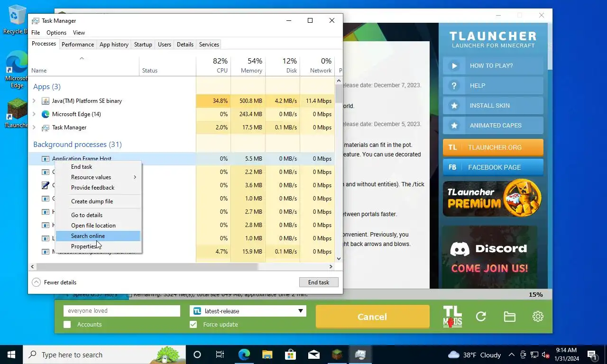Sort processes by the CPU column header
The width and height of the screenshot is (607, 364).
pos(213,65)
